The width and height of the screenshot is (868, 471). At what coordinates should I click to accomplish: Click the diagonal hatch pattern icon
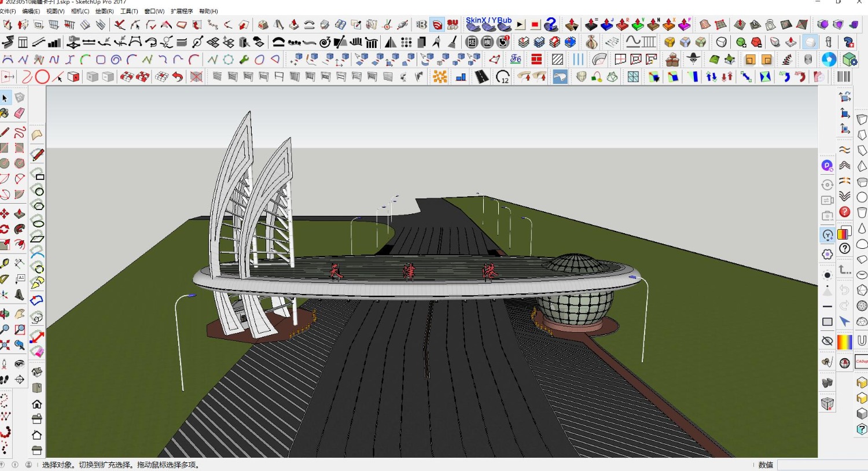pos(557,59)
